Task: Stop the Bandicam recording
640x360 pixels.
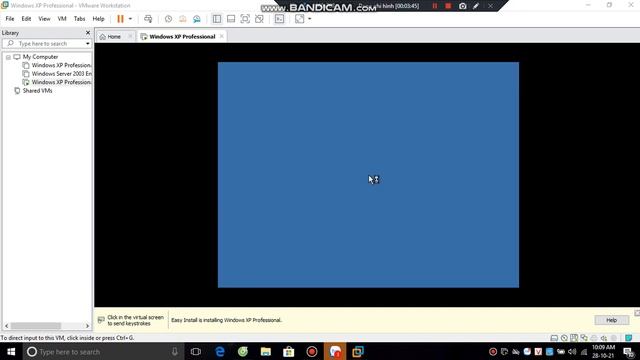Action: (x=448, y=6)
